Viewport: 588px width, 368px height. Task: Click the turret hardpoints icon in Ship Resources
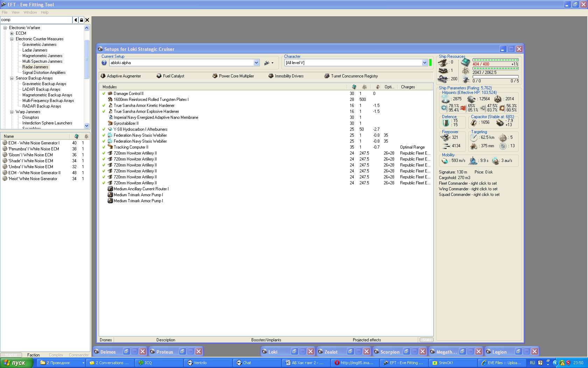pyautogui.click(x=443, y=62)
